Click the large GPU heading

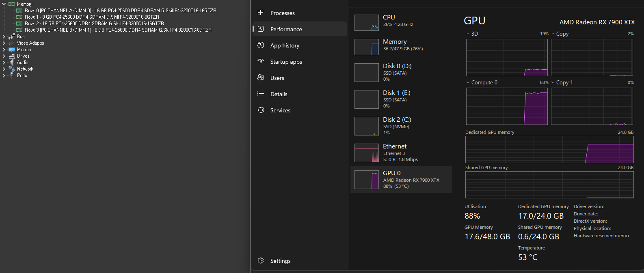475,21
